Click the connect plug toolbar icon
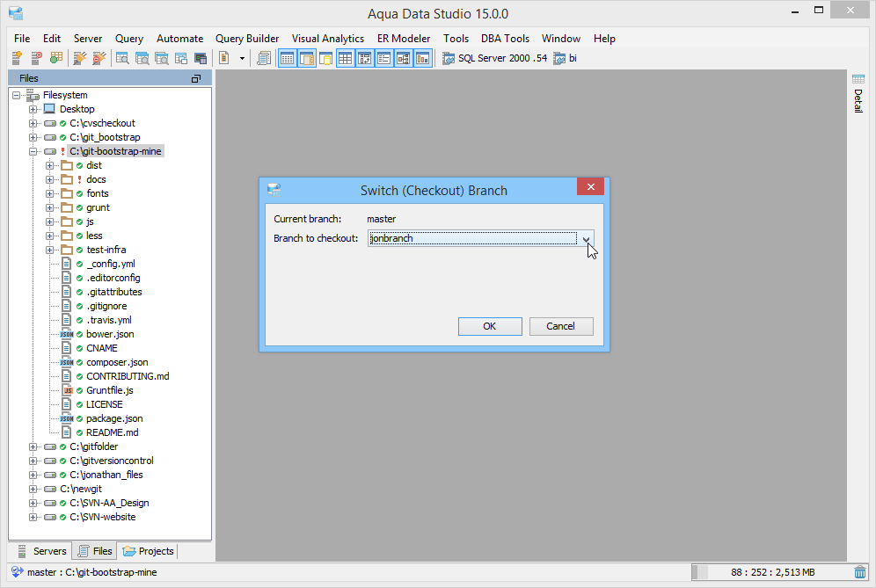Screen dimensions: 876x588 point(80,58)
